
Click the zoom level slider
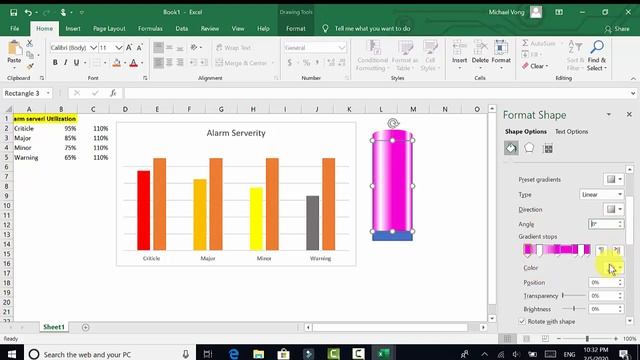[x=587, y=339]
